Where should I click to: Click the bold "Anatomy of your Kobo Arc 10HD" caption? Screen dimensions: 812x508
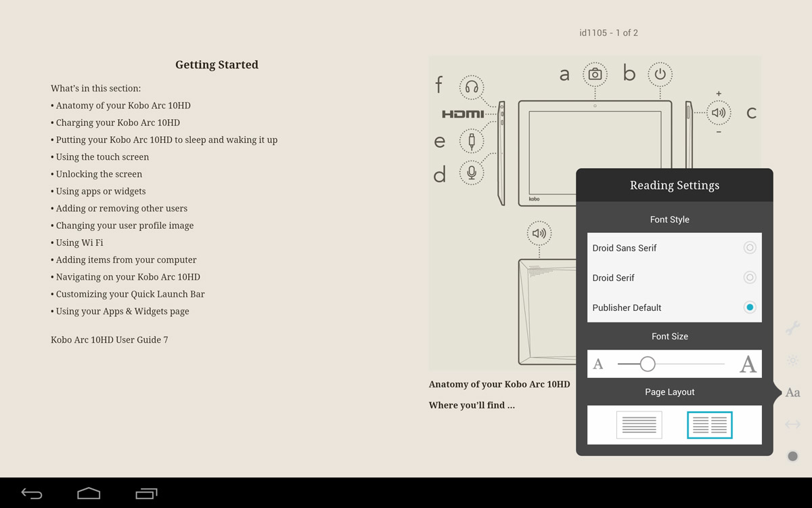click(499, 385)
